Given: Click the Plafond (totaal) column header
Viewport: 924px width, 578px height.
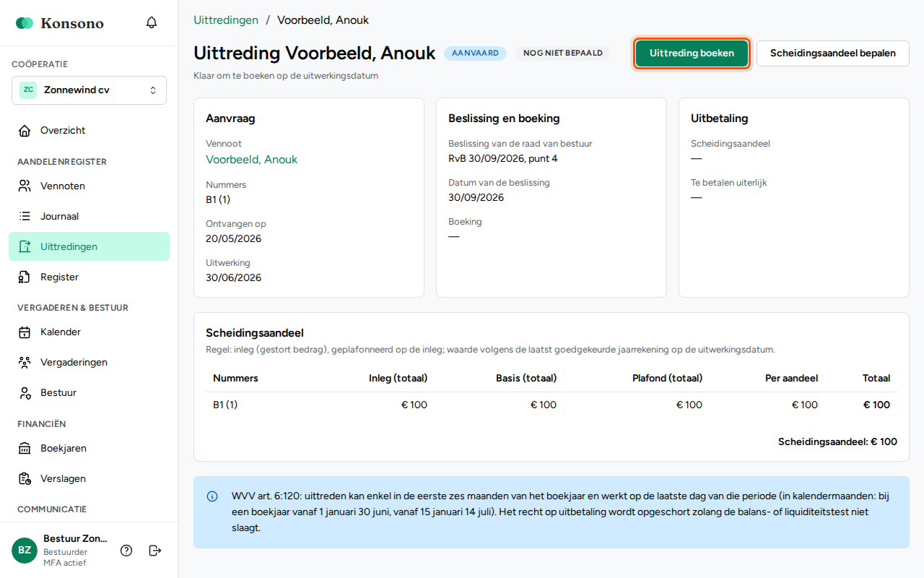Looking at the screenshot, I should (667, 379).
